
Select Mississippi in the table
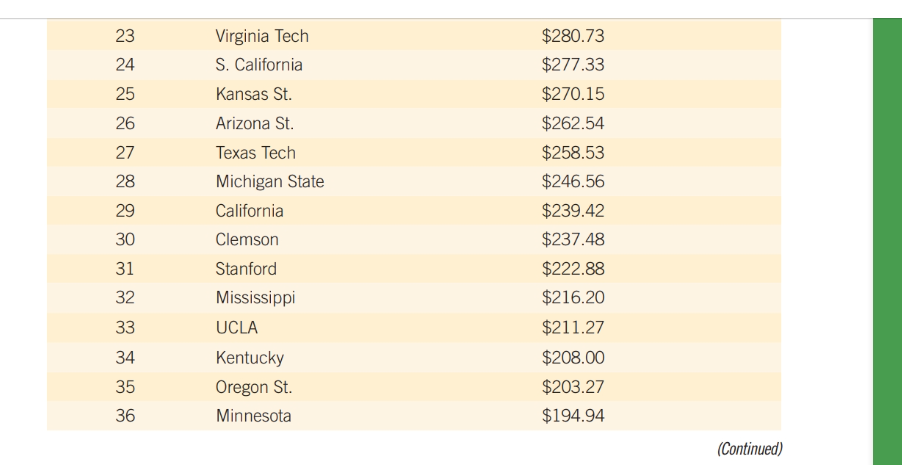(255, 298)
